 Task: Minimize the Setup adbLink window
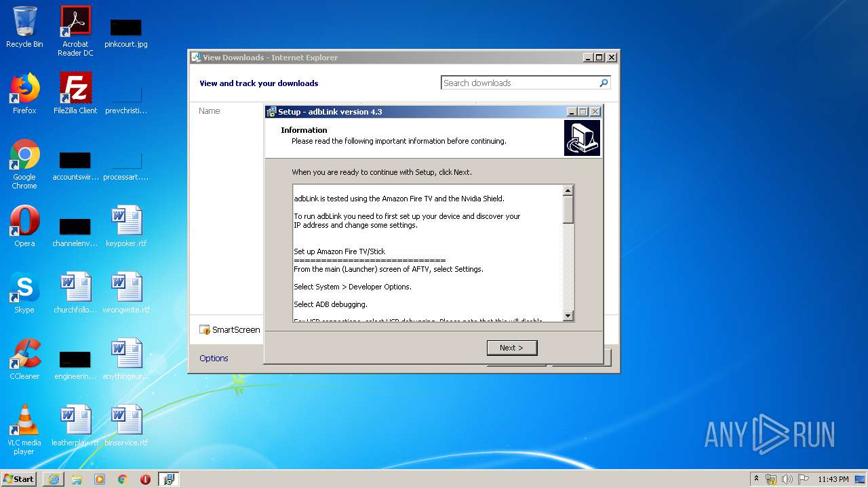[x=572, y=112]
